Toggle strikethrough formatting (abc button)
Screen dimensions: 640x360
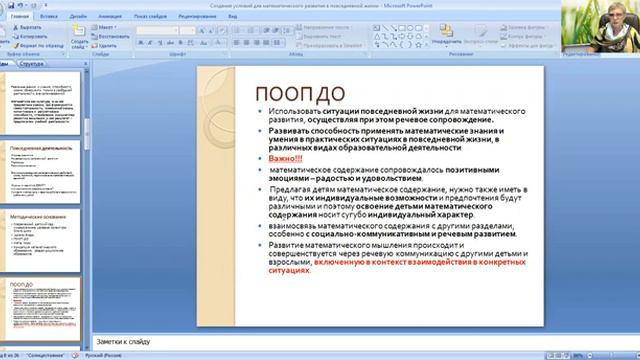(170, 42)
